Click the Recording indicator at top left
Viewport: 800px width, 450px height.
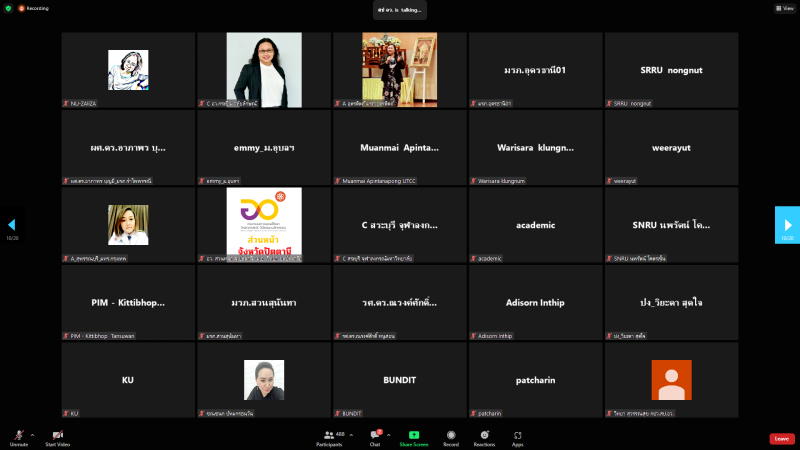[x=34, y=8]
